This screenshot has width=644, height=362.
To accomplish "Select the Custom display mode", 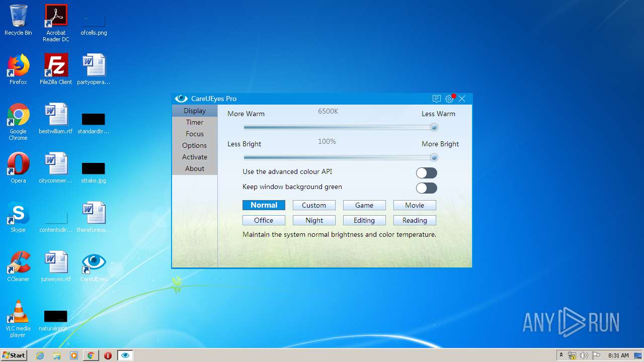I will (314, 205).
